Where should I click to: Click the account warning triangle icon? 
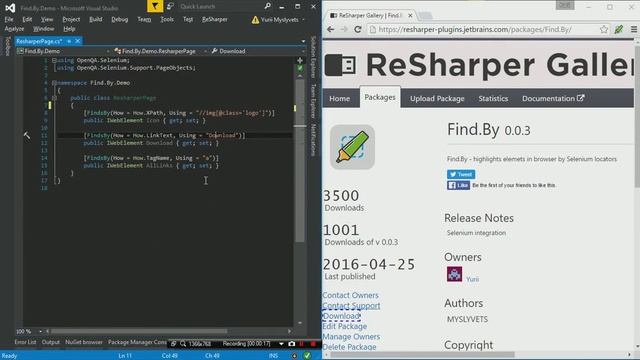click(x=255, y=20)
